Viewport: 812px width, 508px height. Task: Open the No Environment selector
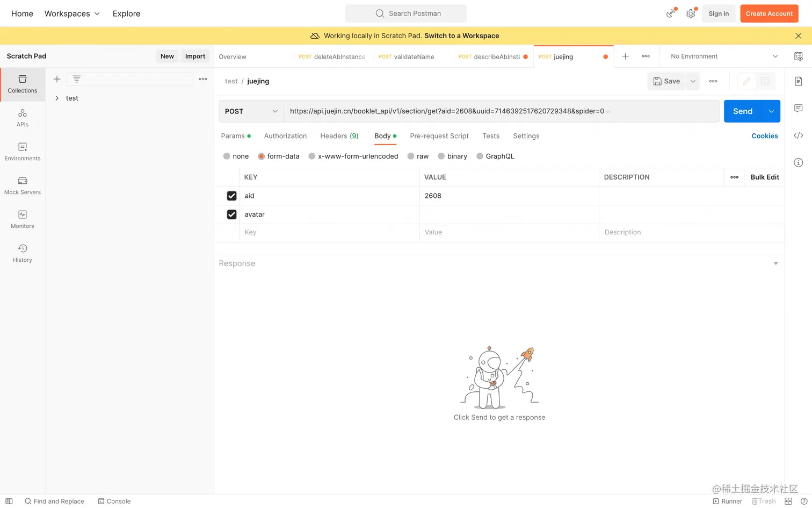[724, 56]
